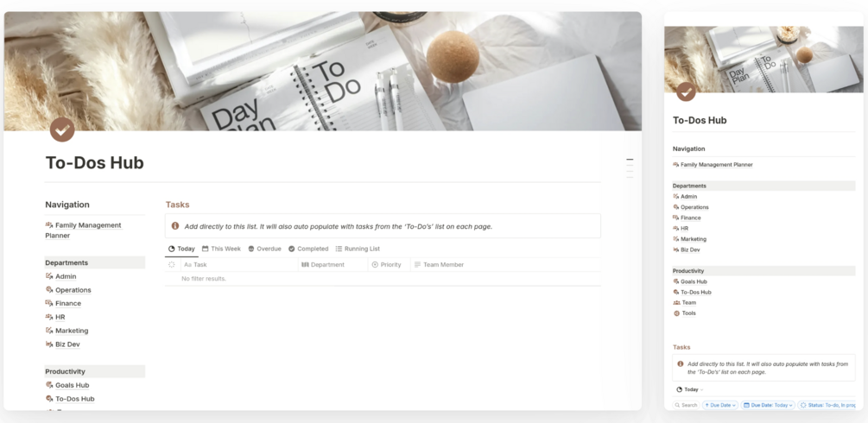Switch to the This Week tab
868x423 pixels.
tap(221, 249)
